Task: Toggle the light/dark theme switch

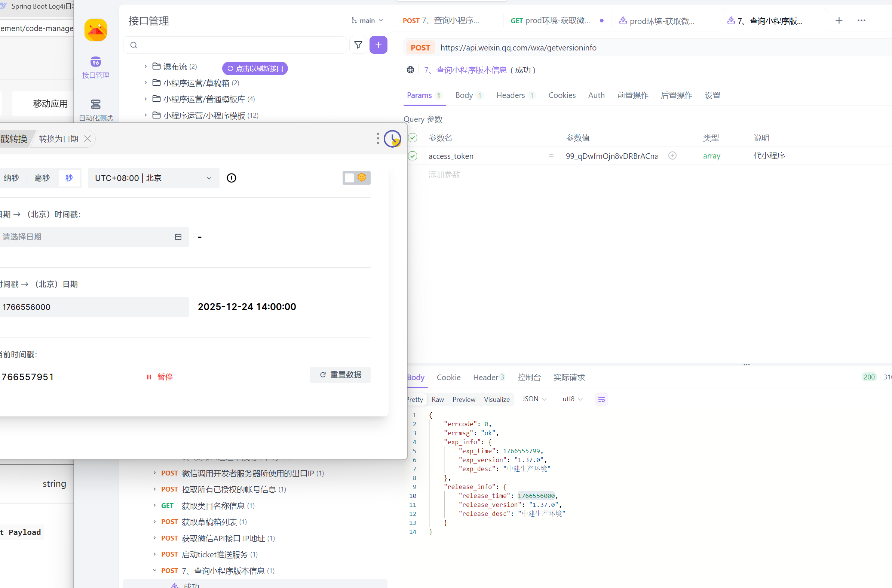Action: click(356, 178)
